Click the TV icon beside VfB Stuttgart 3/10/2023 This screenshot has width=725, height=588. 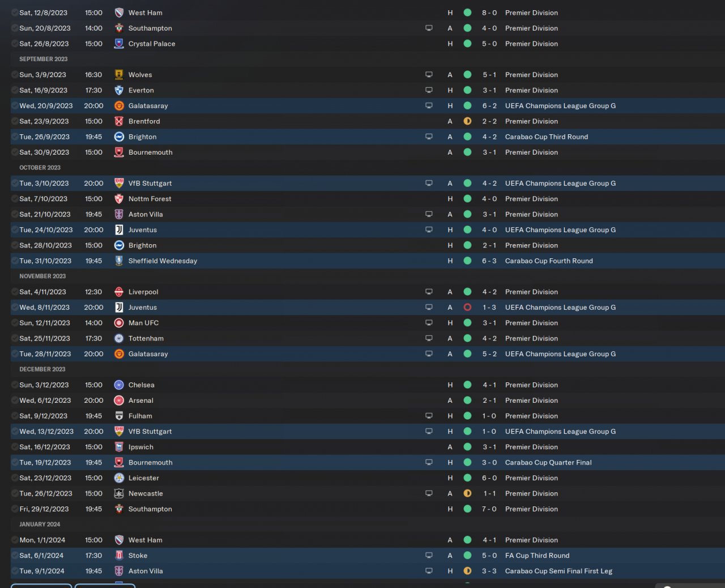coord(429,184)
